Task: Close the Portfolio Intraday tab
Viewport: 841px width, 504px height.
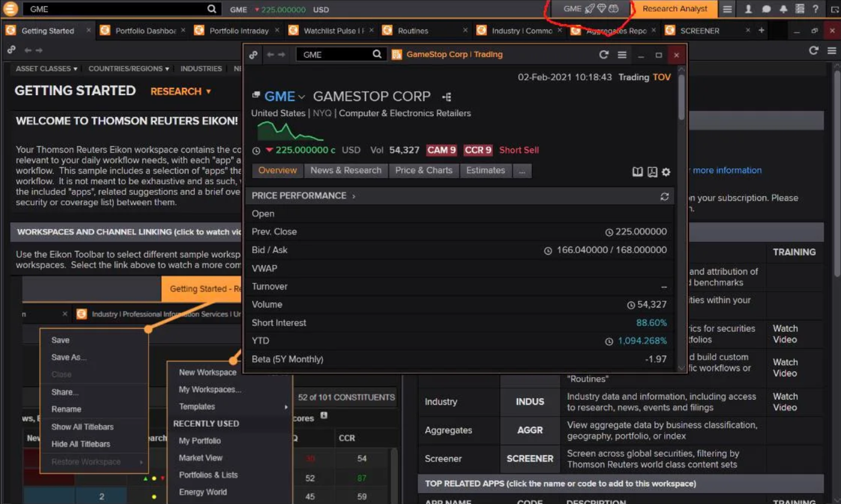Action: point(277,30)
